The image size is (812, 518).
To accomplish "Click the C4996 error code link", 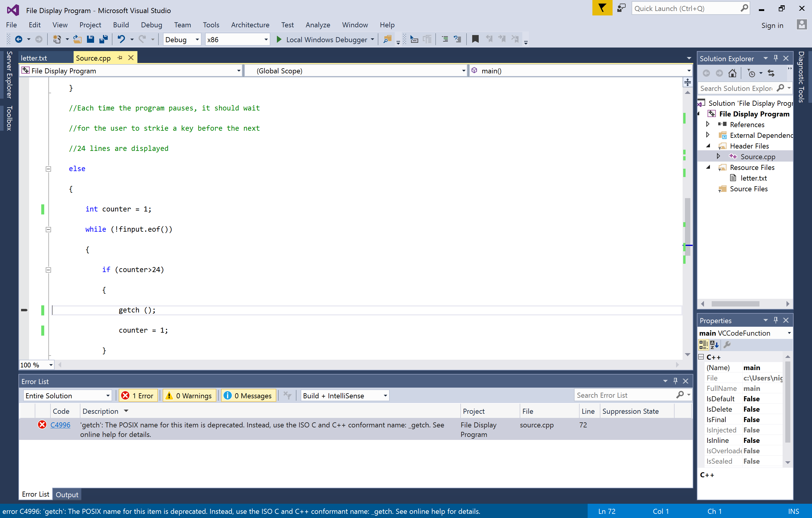I will pos(60,425).
